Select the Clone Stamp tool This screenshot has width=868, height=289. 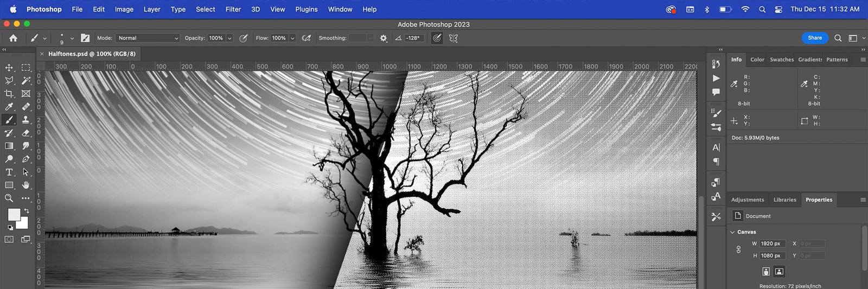pos(25,120)
